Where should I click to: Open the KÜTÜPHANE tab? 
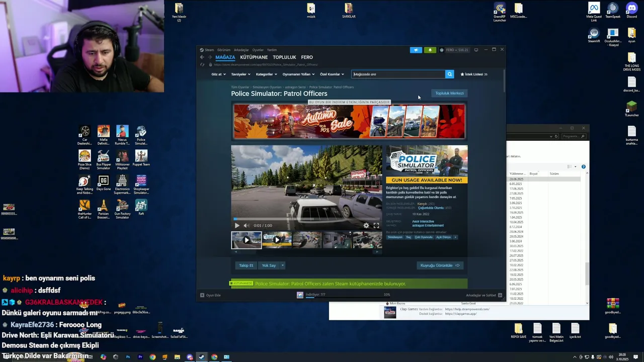(x=254, y=57)
